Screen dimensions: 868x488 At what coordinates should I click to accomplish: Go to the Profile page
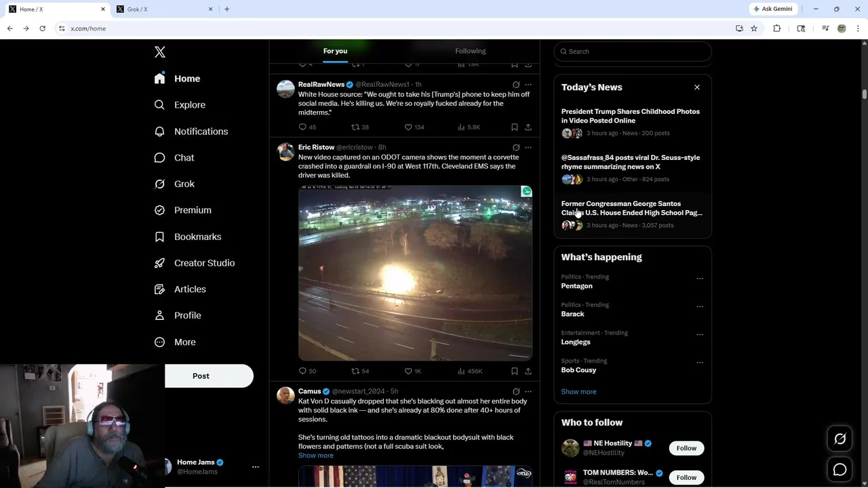pyautogui.click(x=178, y=315)
